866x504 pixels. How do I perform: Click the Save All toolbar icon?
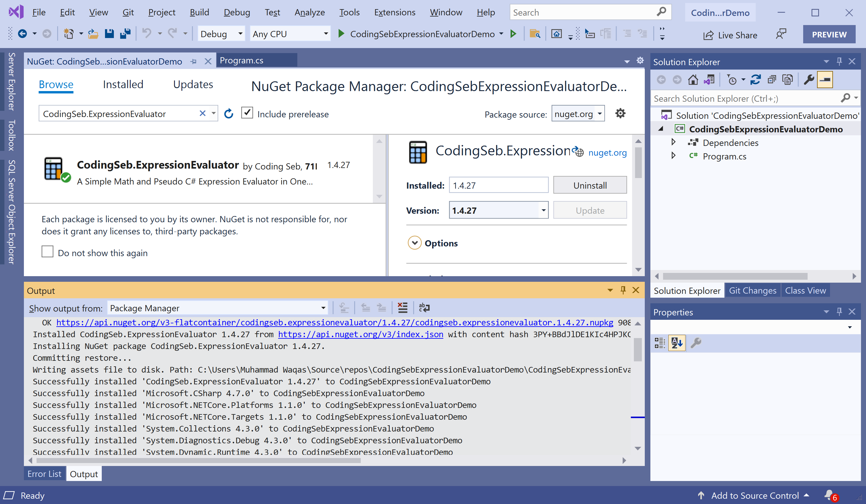pyautogui.click(x=125, y=34)
